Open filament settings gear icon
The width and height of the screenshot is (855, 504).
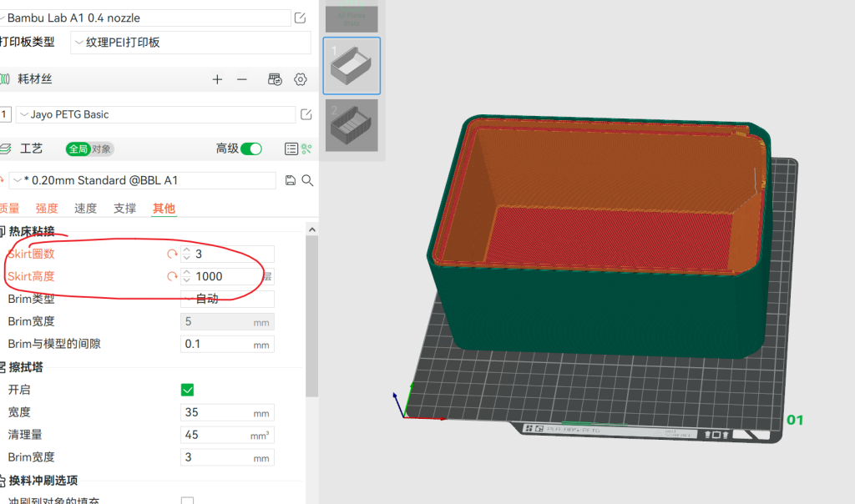(301, 79)
